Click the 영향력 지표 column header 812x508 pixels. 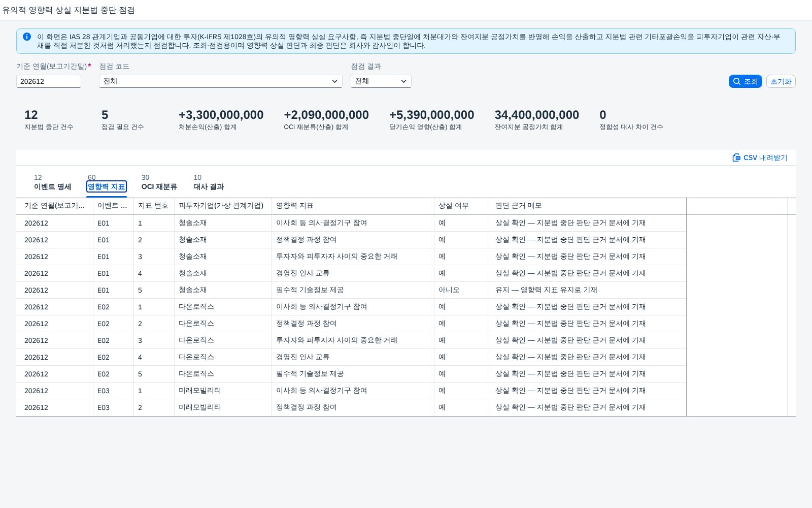click(x=353, y=206)
